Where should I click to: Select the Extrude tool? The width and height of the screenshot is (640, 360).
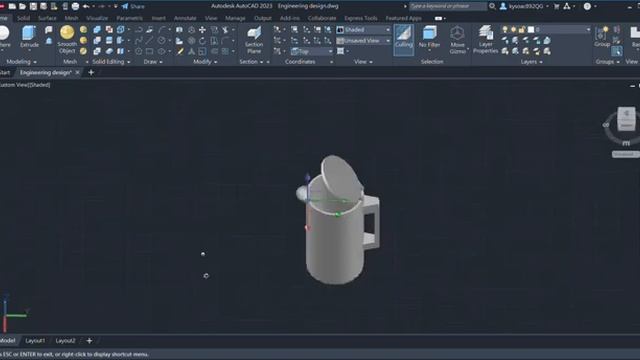29,37
